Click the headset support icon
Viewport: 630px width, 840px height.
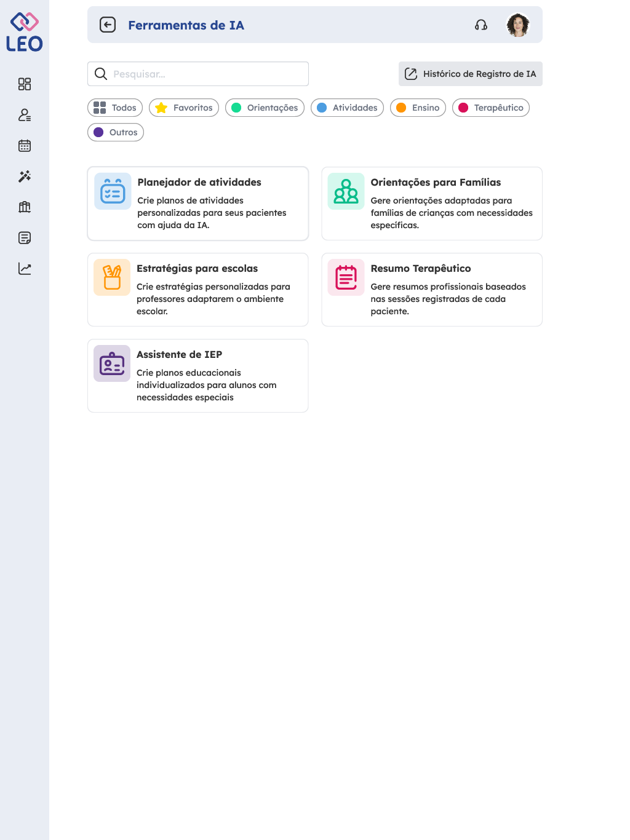[x=481, y=25]
